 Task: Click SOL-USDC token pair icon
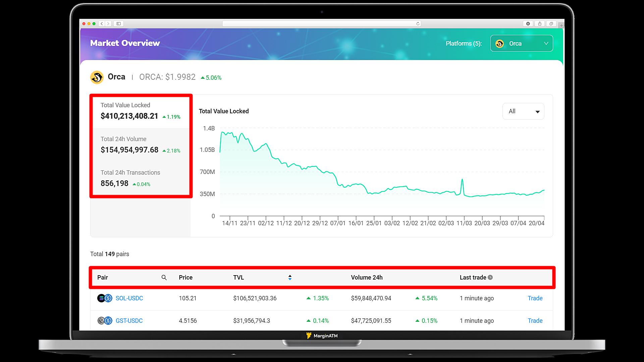pyautogui.click(x=105, y=298)
